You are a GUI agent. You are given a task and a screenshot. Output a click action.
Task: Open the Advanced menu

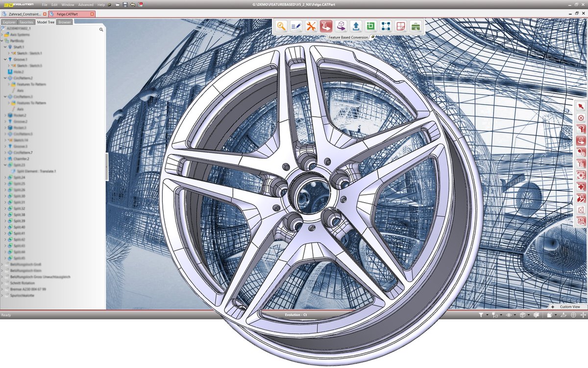[x=86, y=4]
